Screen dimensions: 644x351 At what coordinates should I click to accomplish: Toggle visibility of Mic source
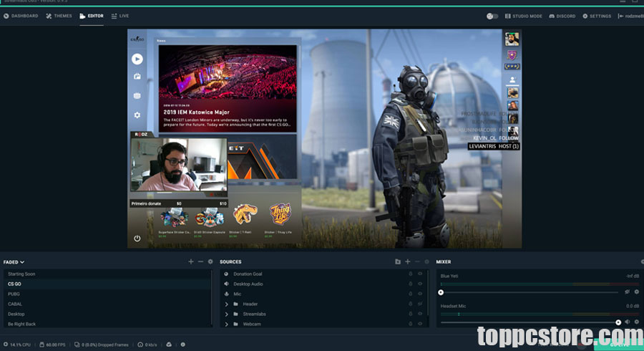420,294
